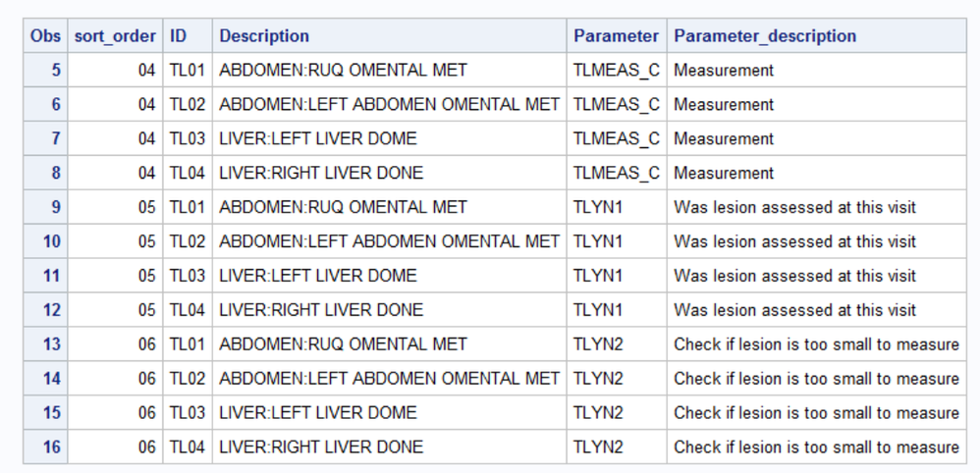The height and width of the screenshot is (473, 980).
Task: Click the Obs column header
Action: coord(45,36)
